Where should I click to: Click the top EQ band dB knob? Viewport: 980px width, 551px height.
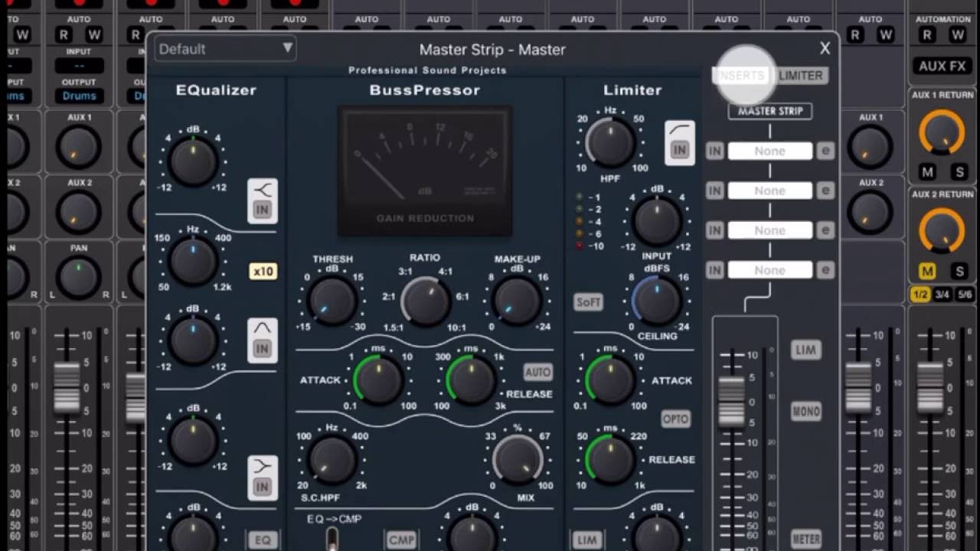pos(193,161)
